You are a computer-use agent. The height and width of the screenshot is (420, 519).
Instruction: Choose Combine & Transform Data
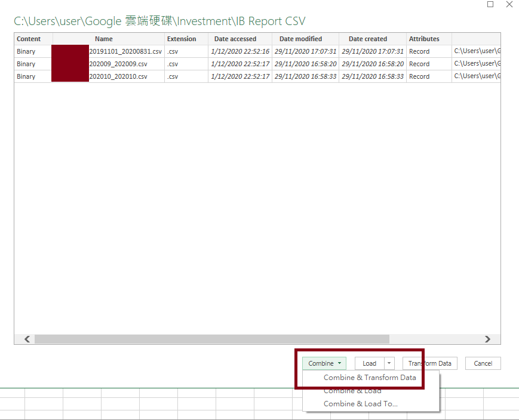click(370, 378)
